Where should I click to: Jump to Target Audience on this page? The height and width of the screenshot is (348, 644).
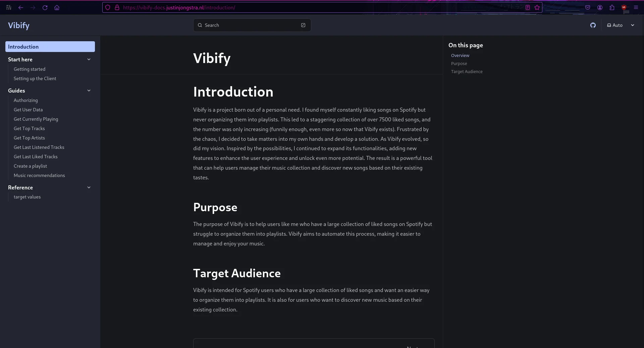click(x=467, y=71)
